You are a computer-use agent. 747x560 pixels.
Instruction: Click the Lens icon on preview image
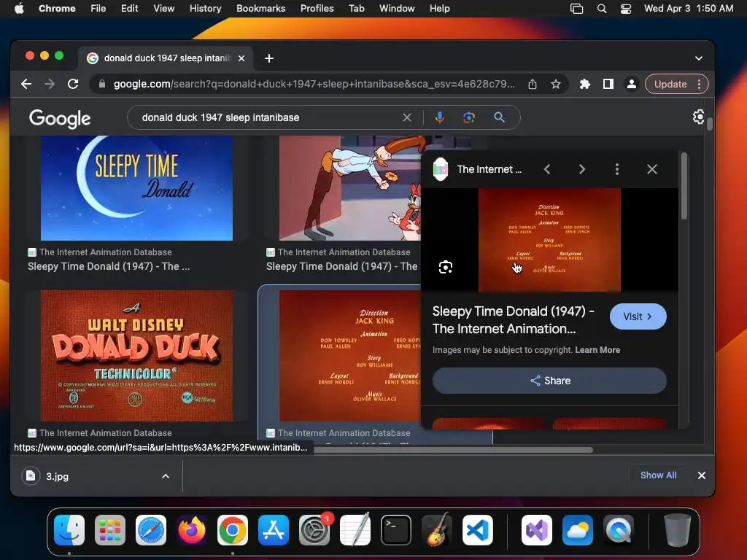446,267
